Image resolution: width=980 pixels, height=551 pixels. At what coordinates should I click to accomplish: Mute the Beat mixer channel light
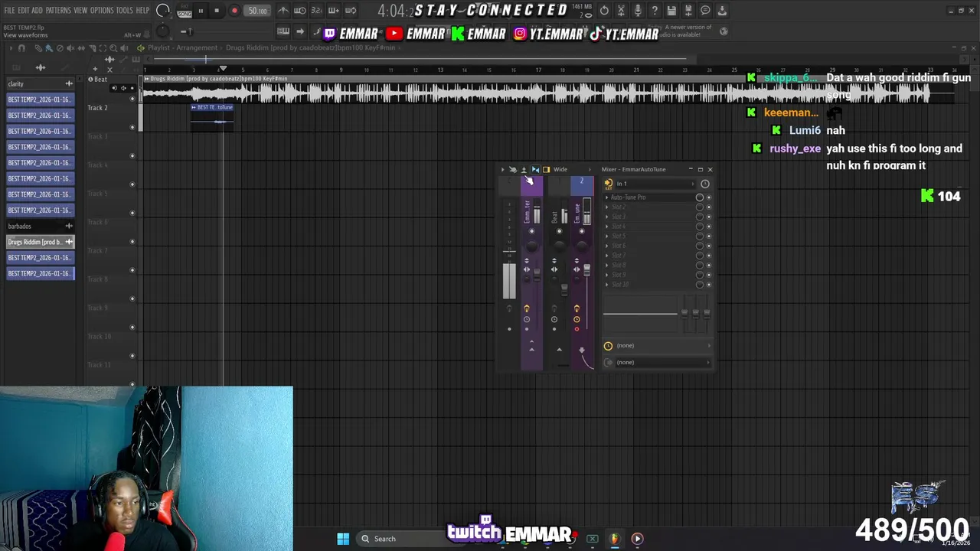coord(559,230)
